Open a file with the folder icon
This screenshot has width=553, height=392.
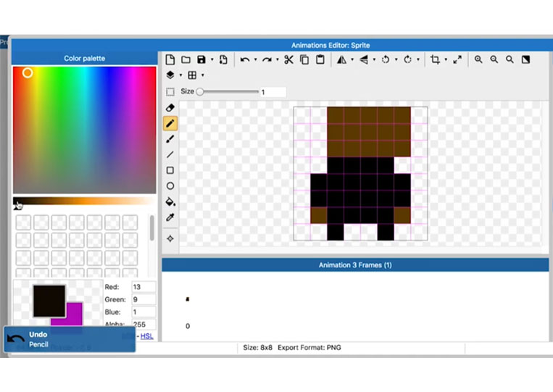pos(186,59)
